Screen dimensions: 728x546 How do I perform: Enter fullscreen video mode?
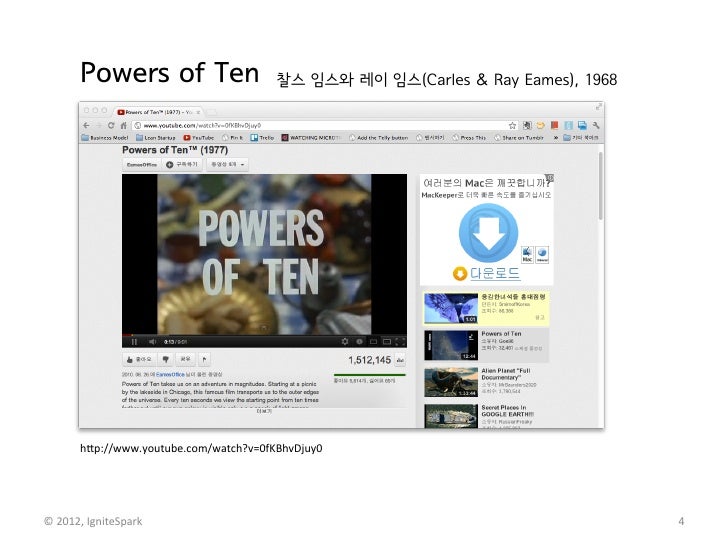[x=400, y=342]
